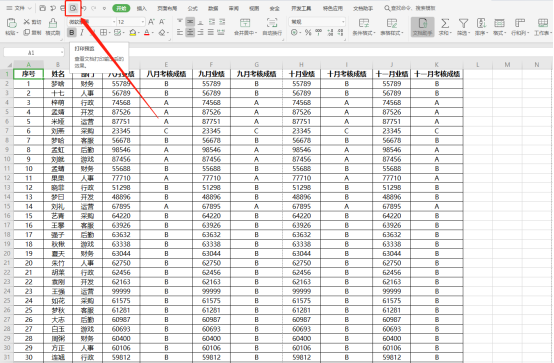Click the copy icon below cut
This screenshot has width=554, height=363.
(x=26, y=33)
